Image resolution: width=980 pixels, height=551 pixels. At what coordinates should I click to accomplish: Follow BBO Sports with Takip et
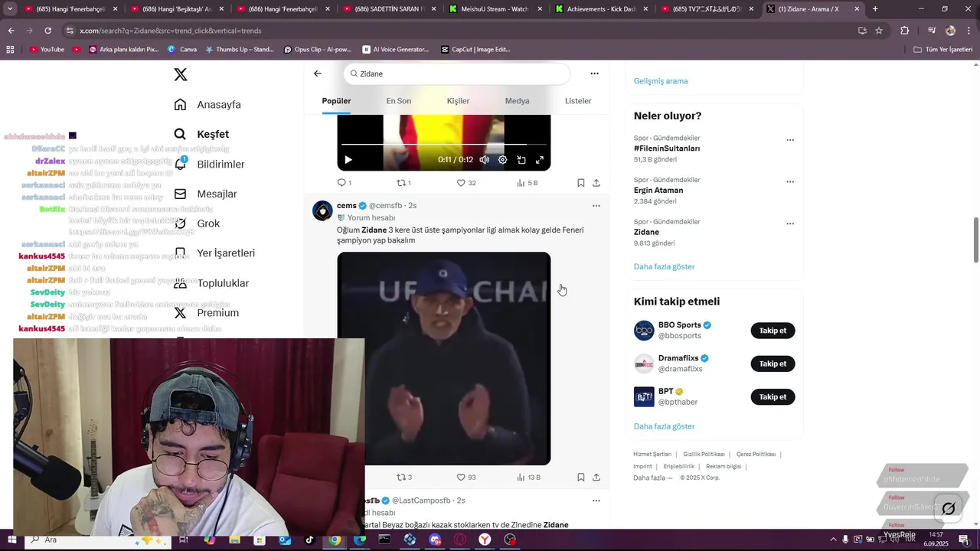[773, 331]
